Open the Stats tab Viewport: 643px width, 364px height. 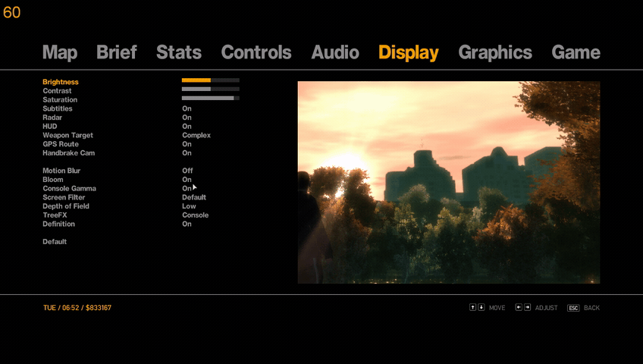click(179, 52)
